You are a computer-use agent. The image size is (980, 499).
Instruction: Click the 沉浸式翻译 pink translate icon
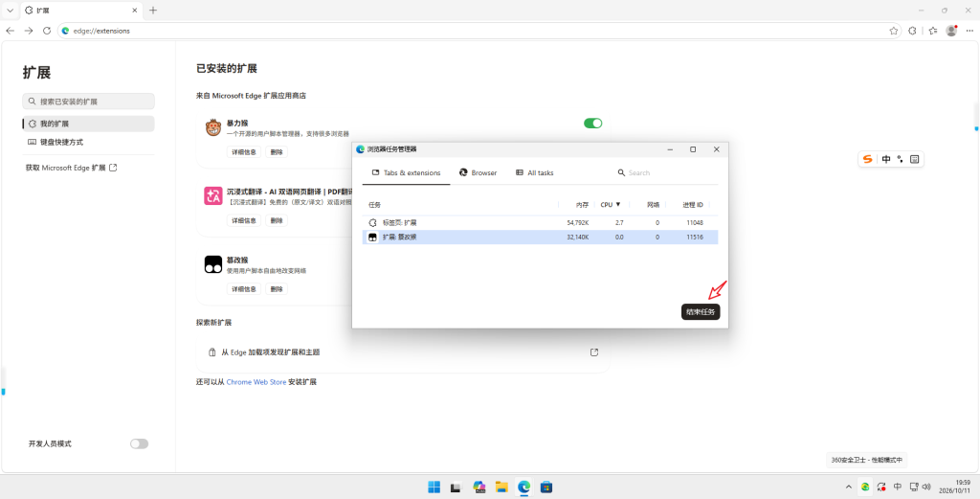[213, 195]
